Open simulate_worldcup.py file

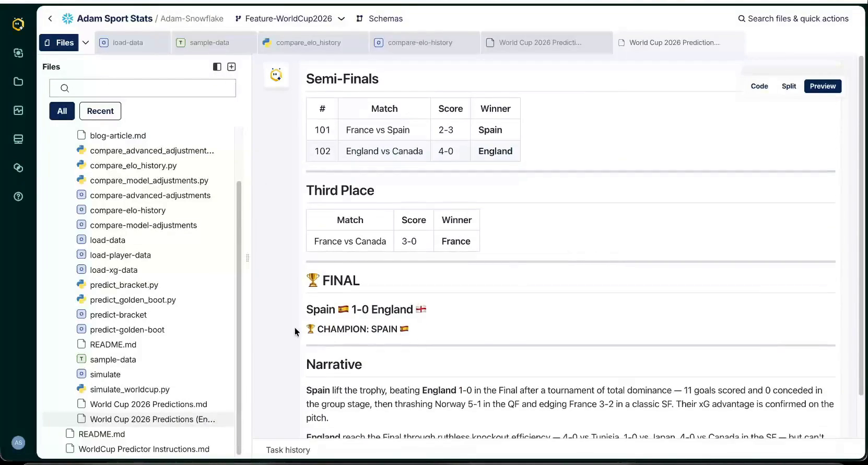tap(130, 389)
